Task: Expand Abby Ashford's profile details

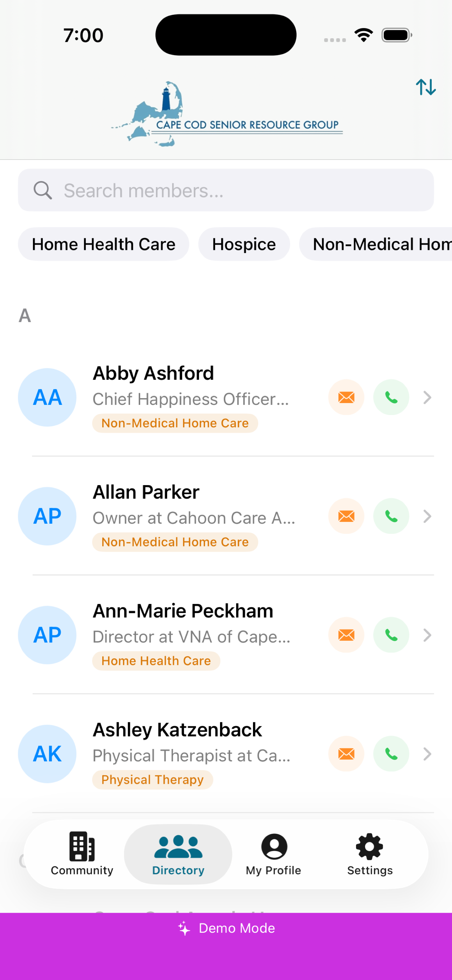Action: click(427, 397)
